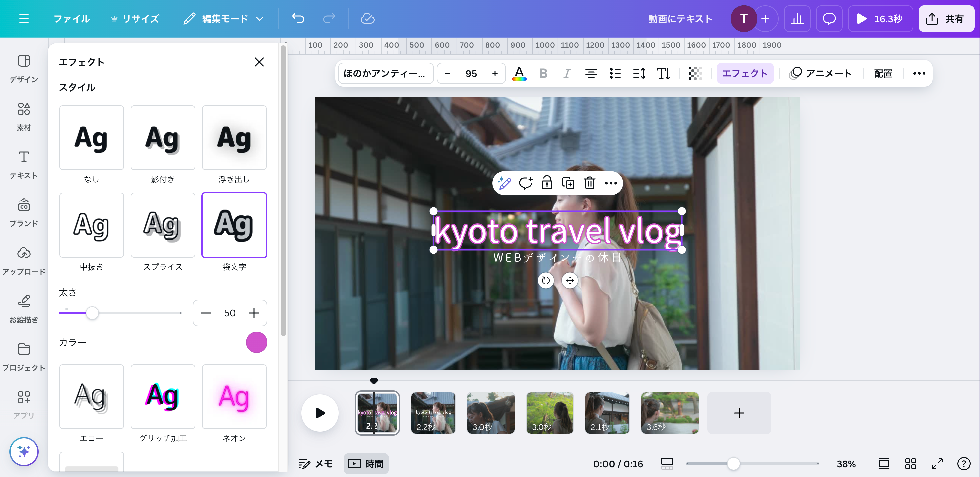The width and height of the screenshot is (980, 477).
Task: Open the analytics chart icon
Action: [797, 19]
